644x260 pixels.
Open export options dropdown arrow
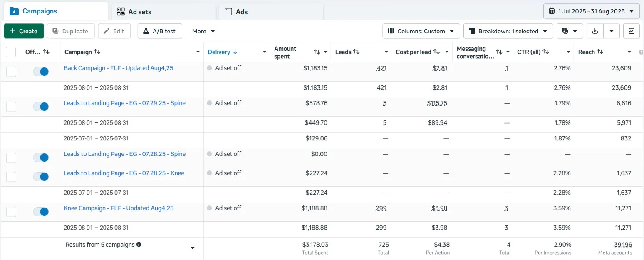click(x=612, y=31)
